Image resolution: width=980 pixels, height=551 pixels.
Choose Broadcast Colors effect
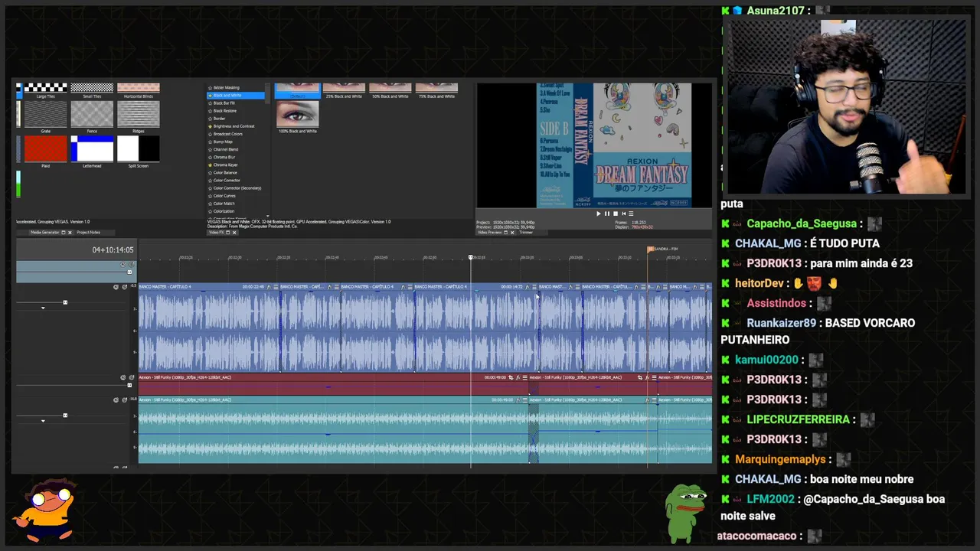coord(228,134)
